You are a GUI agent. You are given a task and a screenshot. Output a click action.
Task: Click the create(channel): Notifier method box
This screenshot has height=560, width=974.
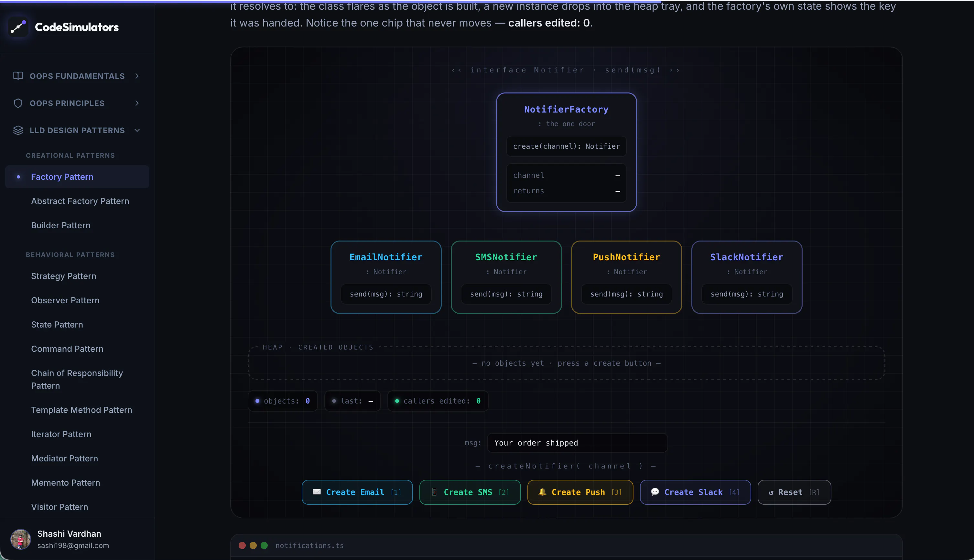coord(566,146)
